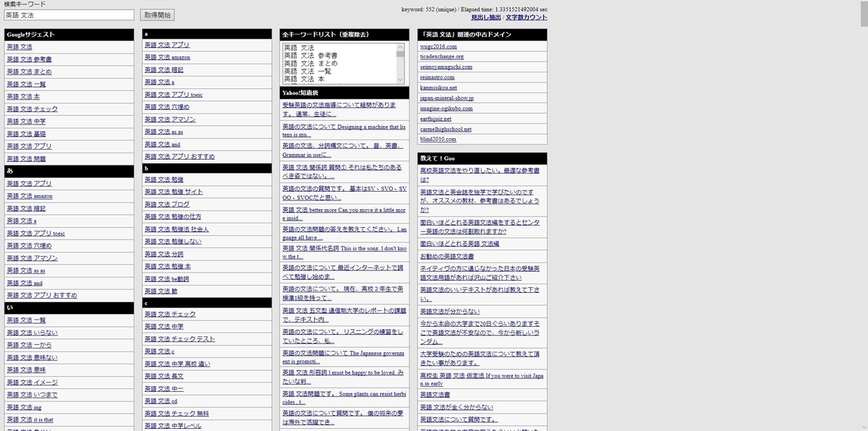Visit the tjcadexchange.org domain link
This screenshot has width=868, height=431.
[x=442, y=56]
